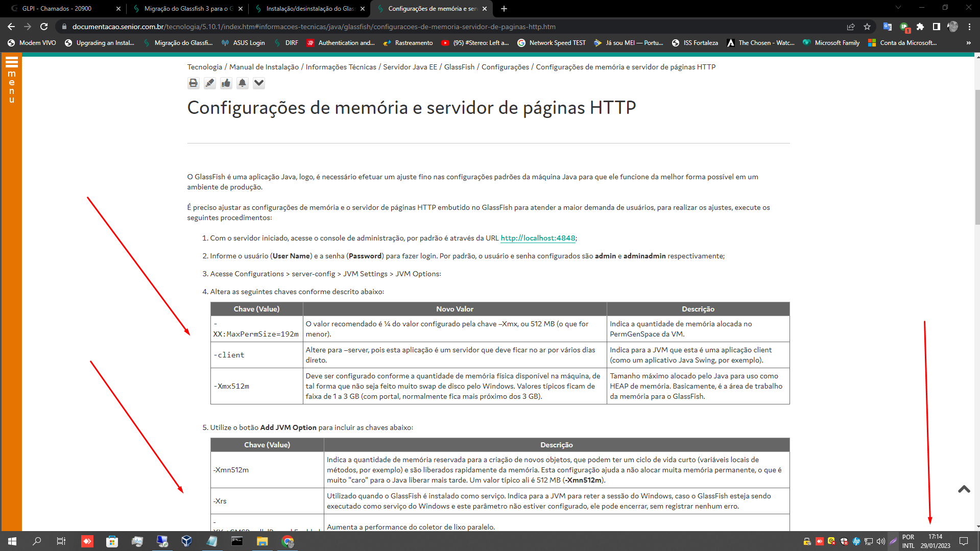980x551 pixels.
Task: Click the thumbs up like icon
Action: (x=226, y=83)
